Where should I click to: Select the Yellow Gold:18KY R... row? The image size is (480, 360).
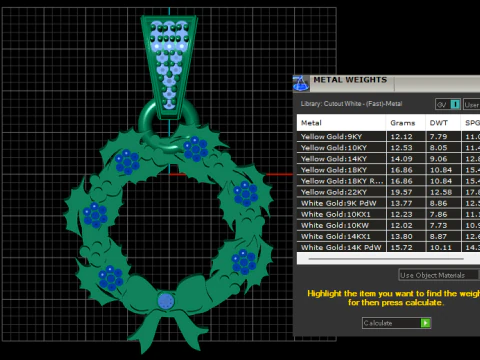(x=388, y=181)
